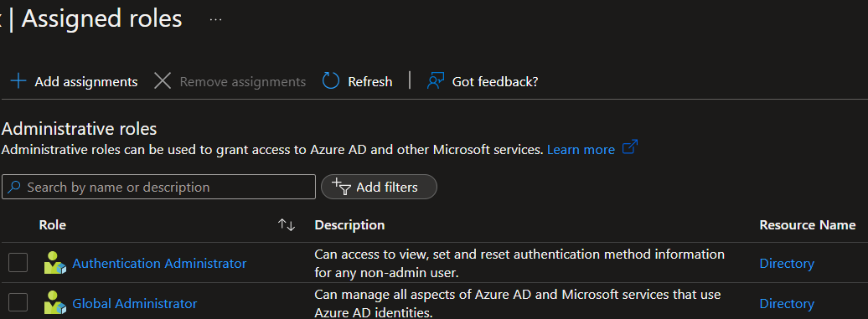Click the Description column header

(x=349, y=225)
